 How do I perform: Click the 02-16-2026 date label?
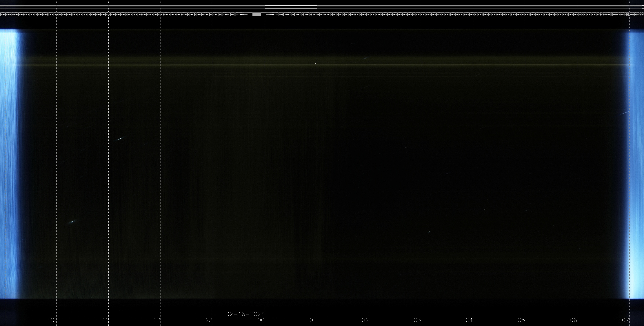[245, 314]
